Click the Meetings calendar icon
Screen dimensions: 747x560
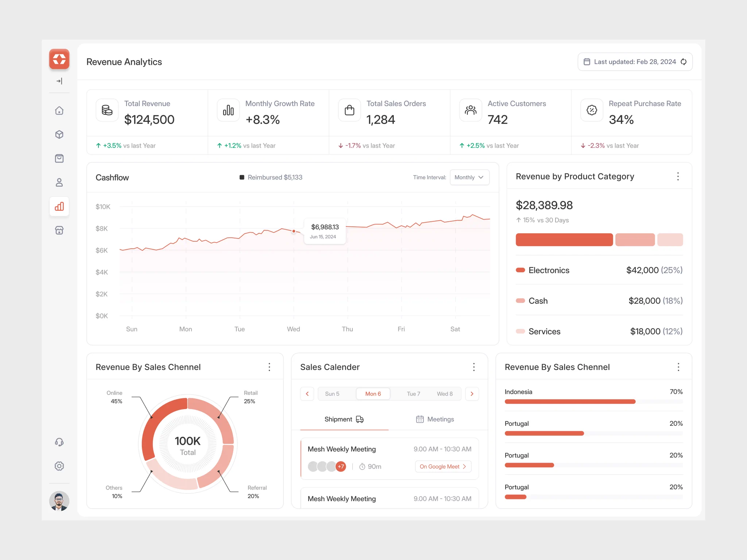(x=420, y=419)
